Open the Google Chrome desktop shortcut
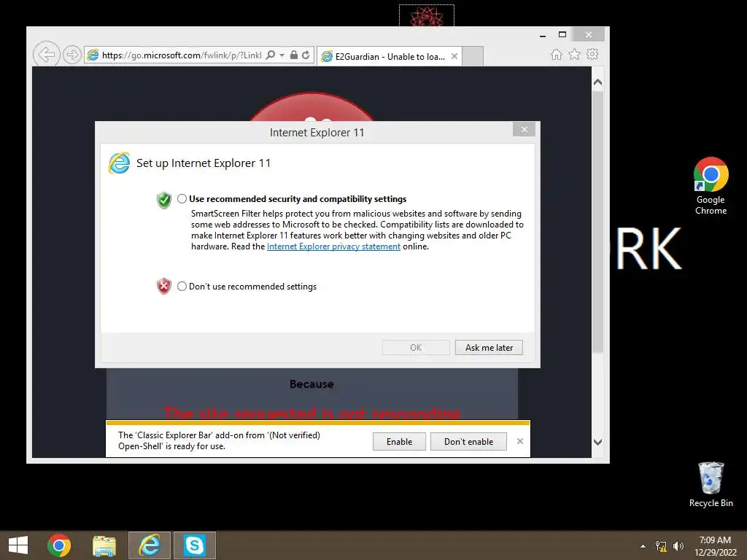This screenshot has width=747, height=560. [x=711, y=186]
